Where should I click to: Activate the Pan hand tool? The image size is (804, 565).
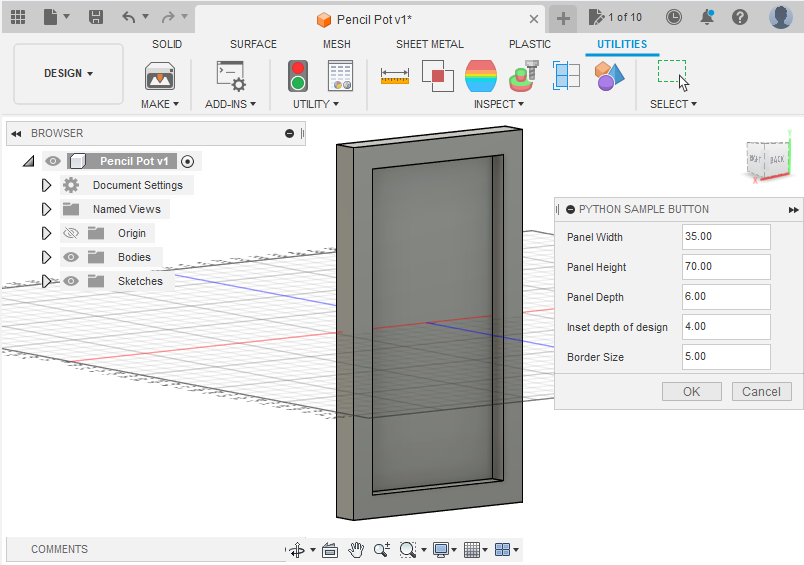click(x=356, y=550)
